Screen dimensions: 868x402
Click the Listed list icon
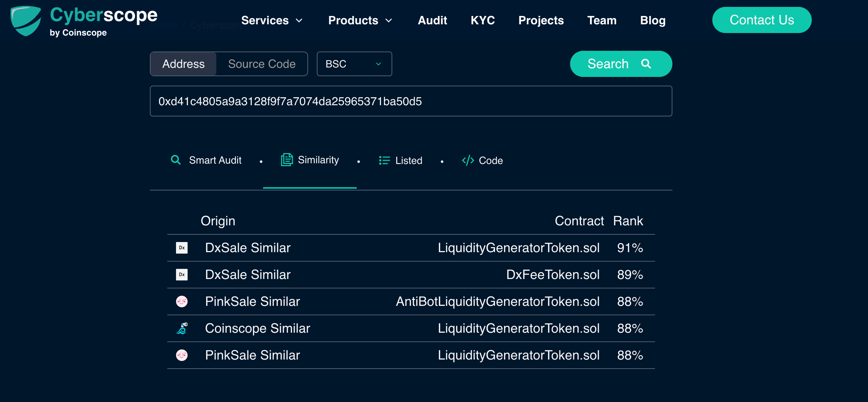point(384,160)
